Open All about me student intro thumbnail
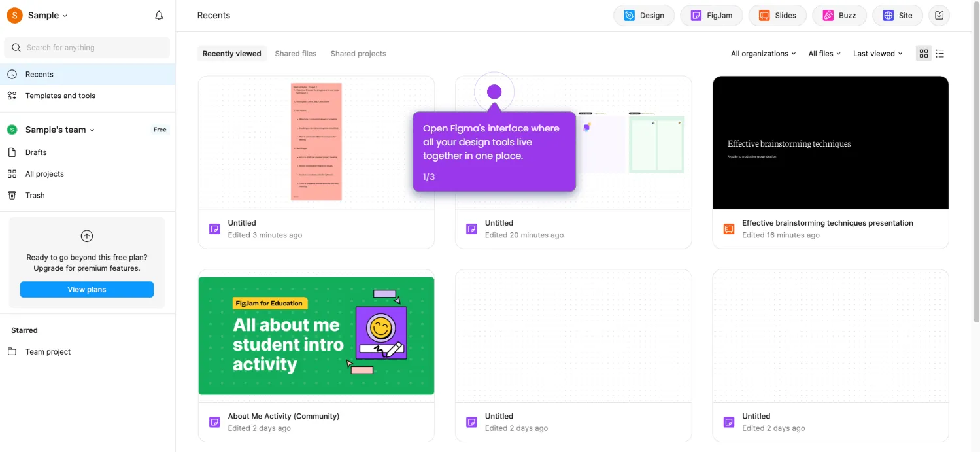 [316, 336]
